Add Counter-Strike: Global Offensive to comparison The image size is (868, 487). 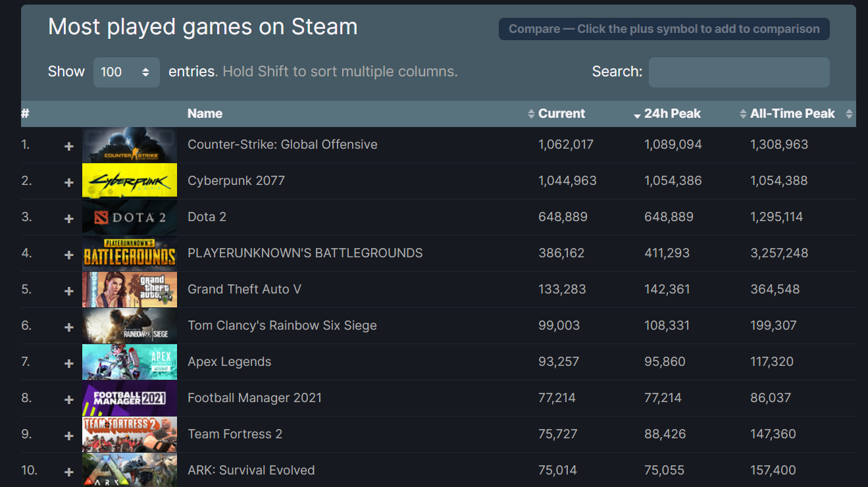68,146
